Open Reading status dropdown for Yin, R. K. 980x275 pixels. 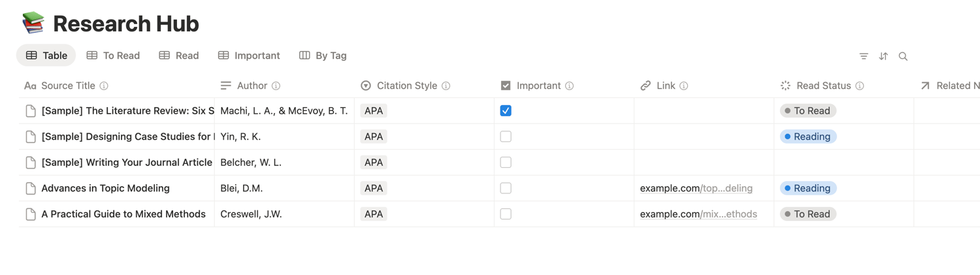click(808, 137)
